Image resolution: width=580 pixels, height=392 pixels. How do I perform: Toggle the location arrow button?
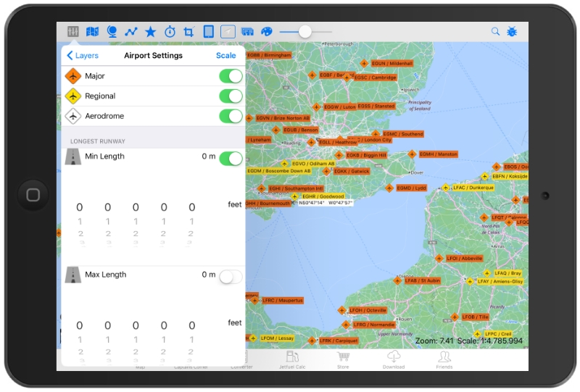228,32
